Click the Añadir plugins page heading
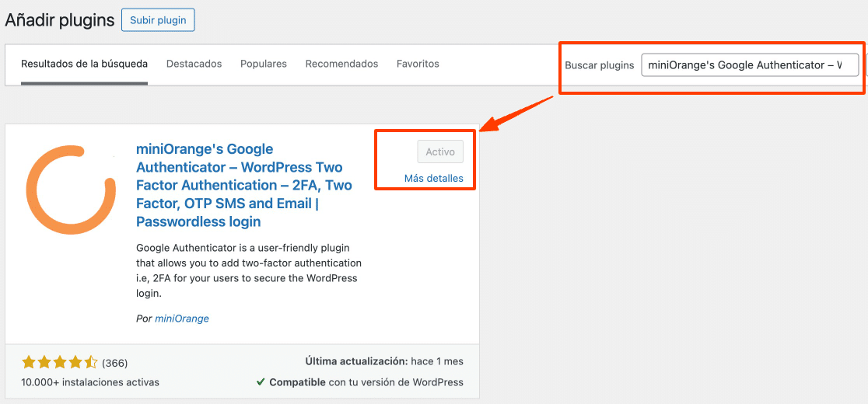This screenshot has width=868, height=404. (x=60, y=20)
